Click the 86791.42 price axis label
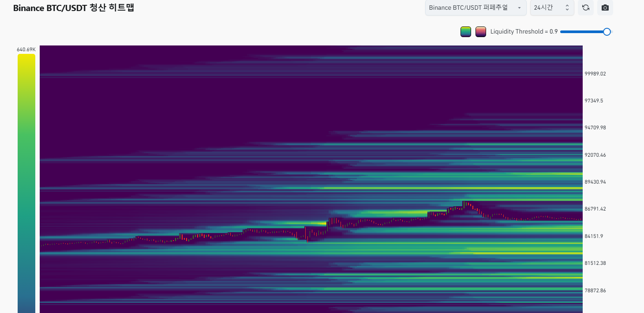This screenshot has height=313, width=644. coord(595,209)
